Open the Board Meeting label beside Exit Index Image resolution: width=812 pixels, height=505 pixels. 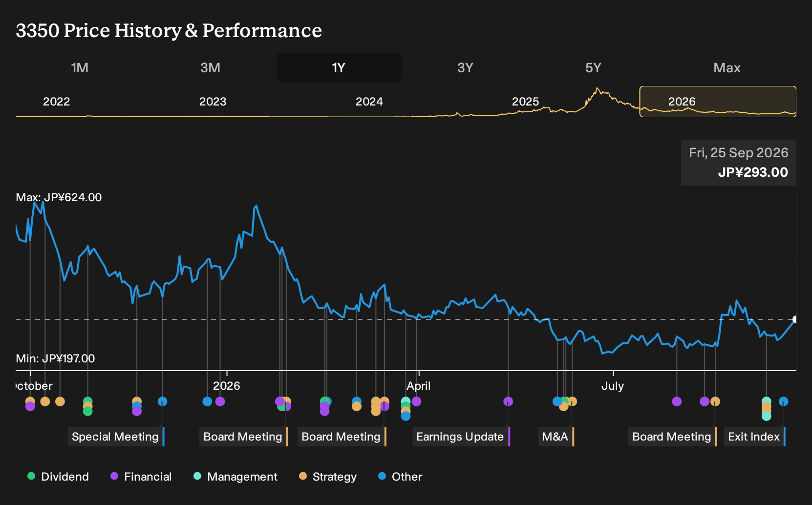[673, 437]
